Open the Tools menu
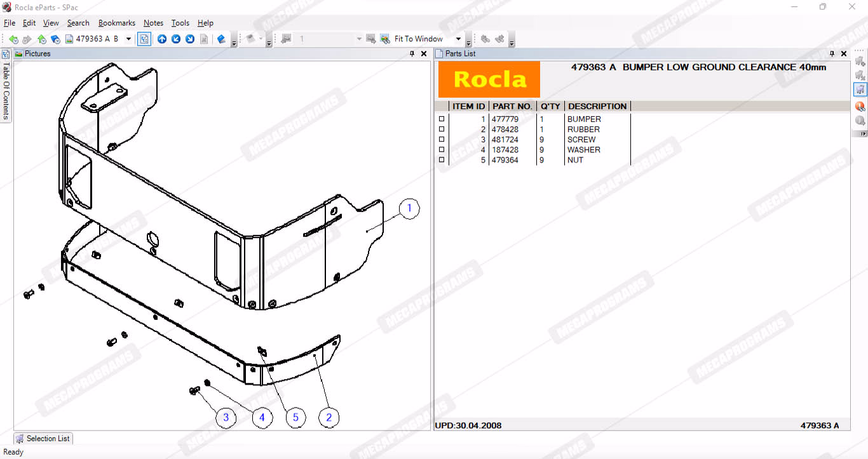Viewport: 868px width, 459px height. click(180, 23)
